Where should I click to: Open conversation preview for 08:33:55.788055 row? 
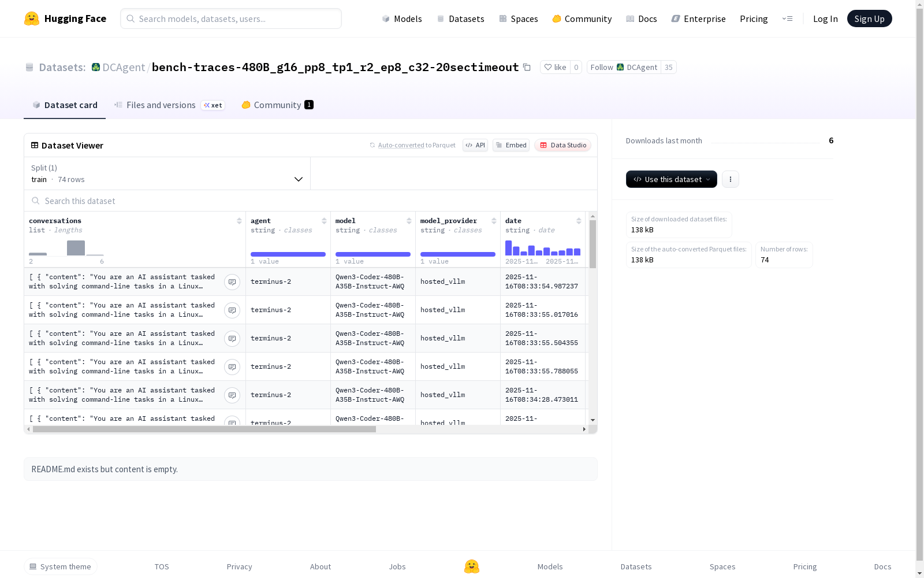pos(232,366)
